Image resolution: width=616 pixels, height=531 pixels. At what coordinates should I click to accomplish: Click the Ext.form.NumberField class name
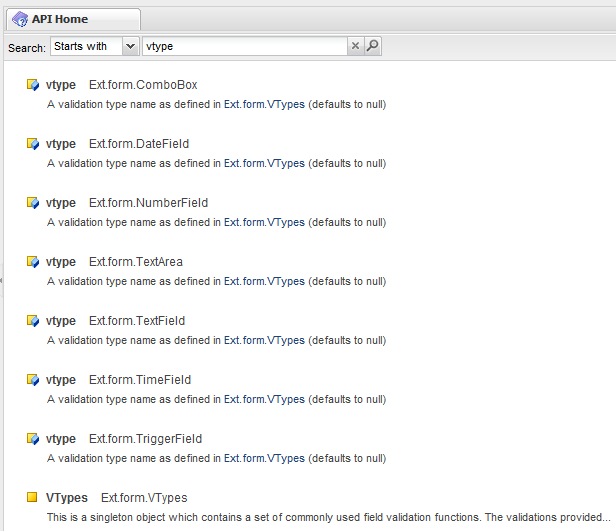tap(148, 203)
